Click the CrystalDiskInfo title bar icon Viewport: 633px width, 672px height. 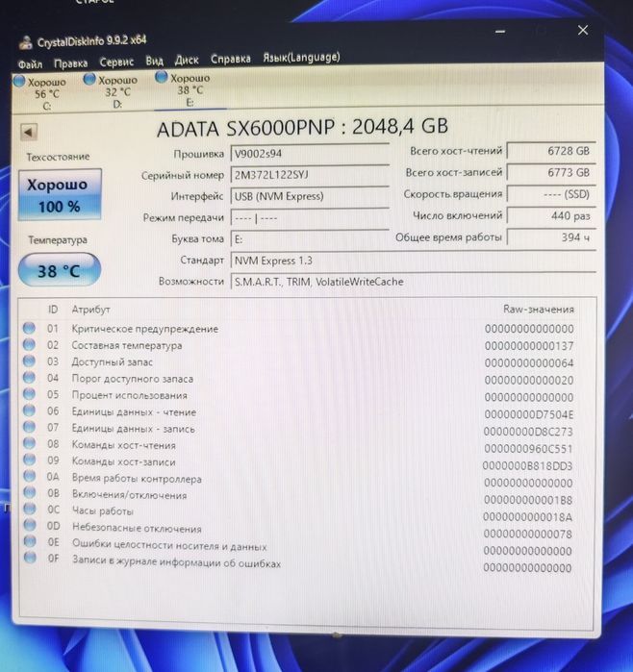coord(27,42)
